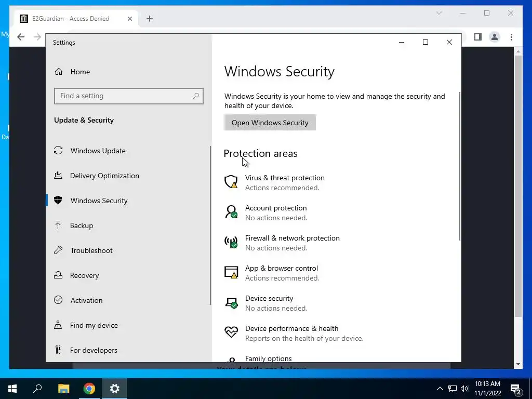
Task: Click the Find a setting search box
Action: click(129, 96)
